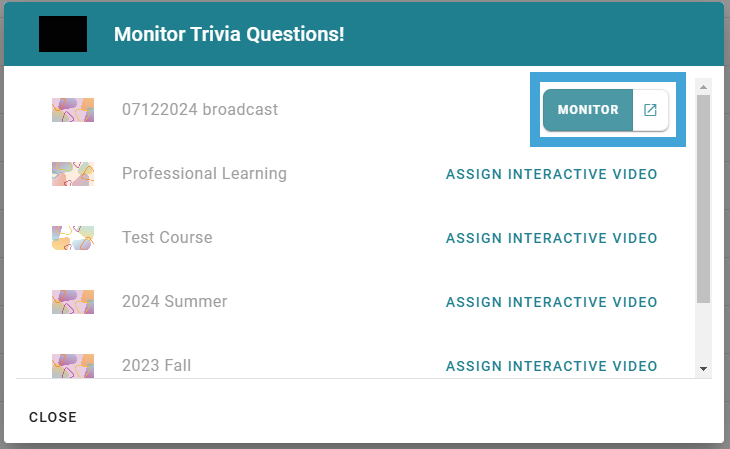Select the 2023 Fall class thumbnail

[x=73, y=366]
